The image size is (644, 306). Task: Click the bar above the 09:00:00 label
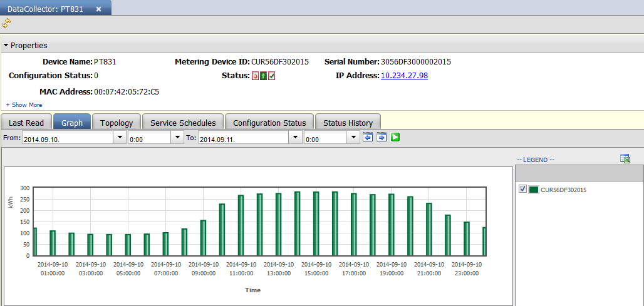[x=204, y=238]
